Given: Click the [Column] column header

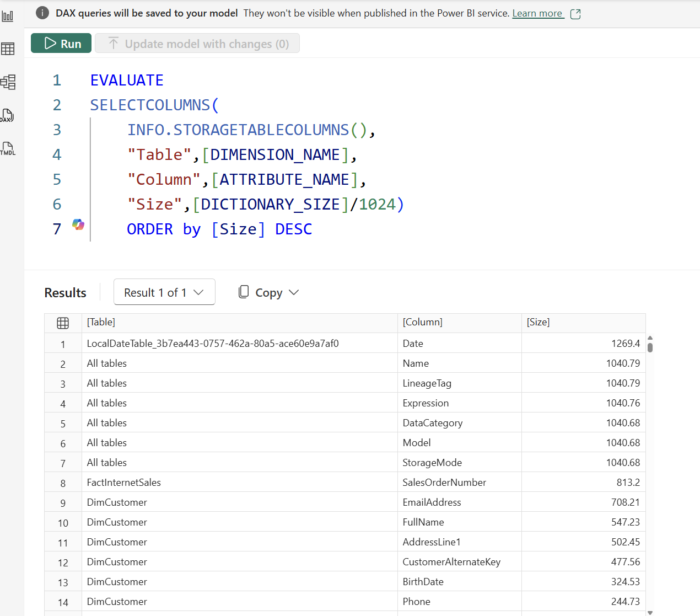Looking at the screenshot, I should (422, 322).
